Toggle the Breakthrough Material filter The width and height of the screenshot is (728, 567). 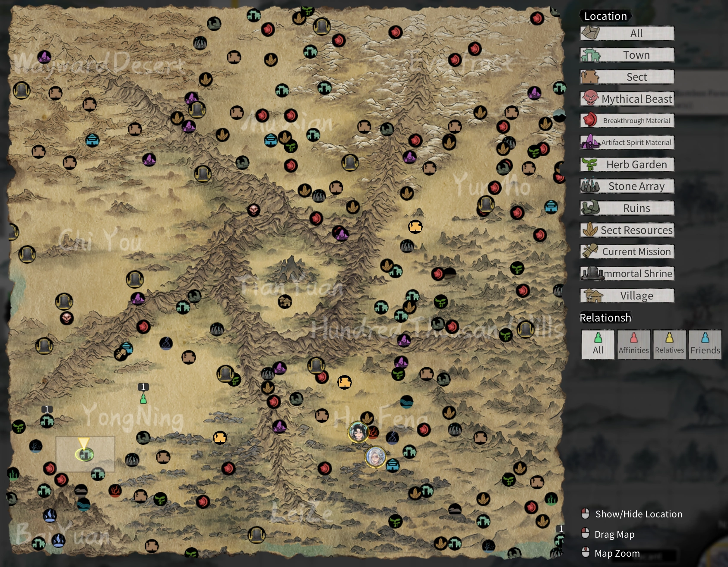627,120
